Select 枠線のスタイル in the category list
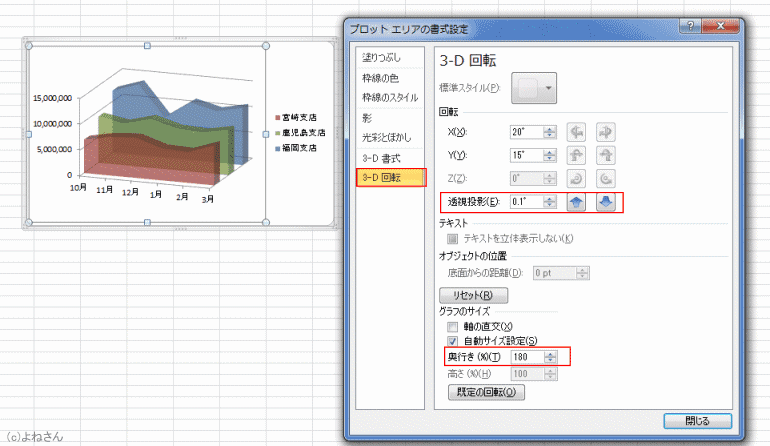The image size is (770, 446). point(390,98)
